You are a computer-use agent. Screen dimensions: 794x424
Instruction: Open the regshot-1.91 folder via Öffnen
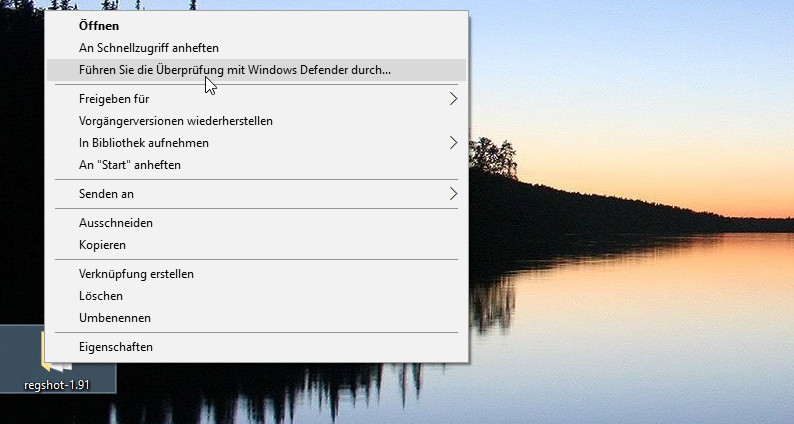click(257, 26)
